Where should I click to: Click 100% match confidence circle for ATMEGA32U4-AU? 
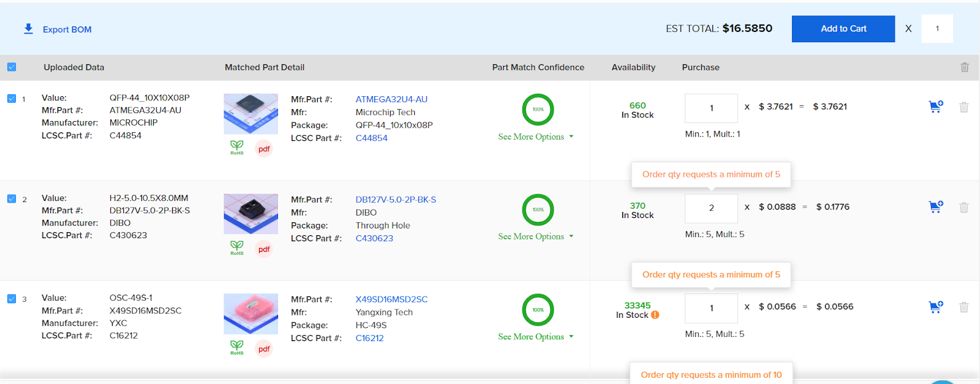538,110
